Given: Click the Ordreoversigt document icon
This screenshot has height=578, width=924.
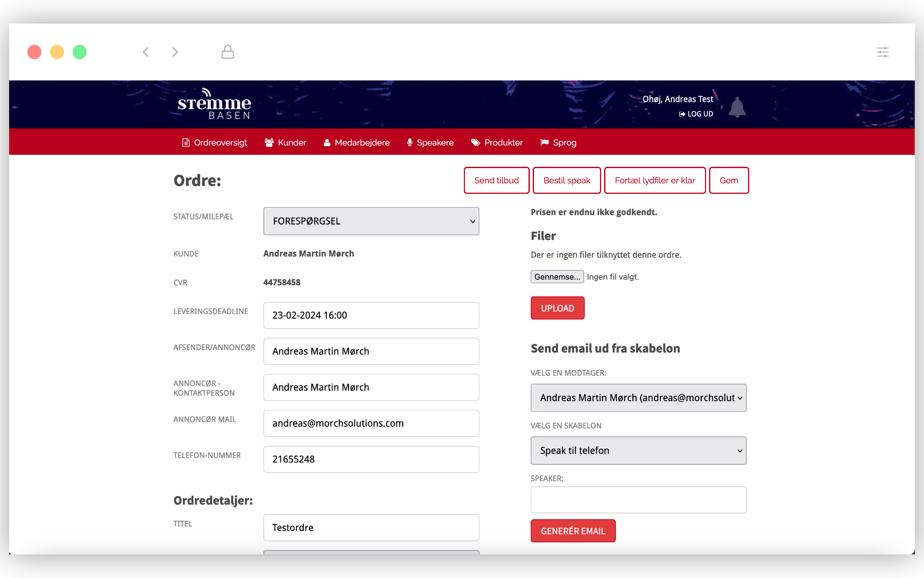Looking at the screenshot, I should pos(185,143).
